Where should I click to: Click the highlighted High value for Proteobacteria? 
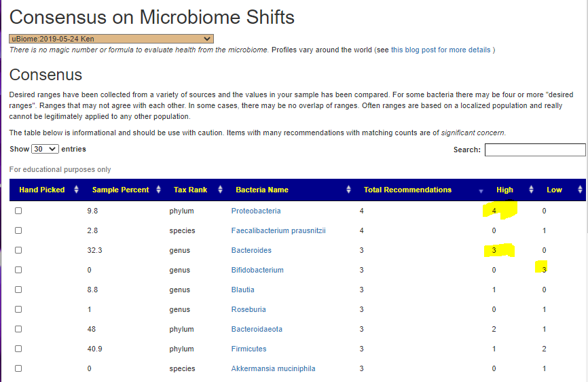point(494,211)
